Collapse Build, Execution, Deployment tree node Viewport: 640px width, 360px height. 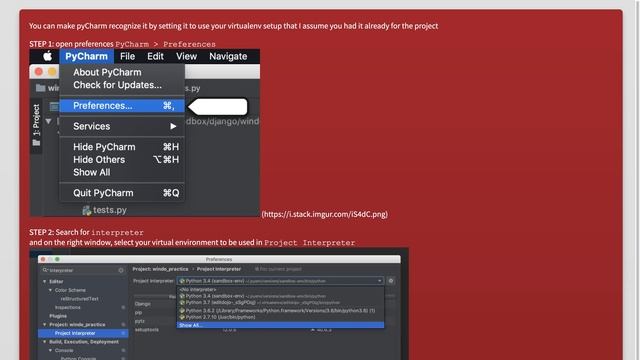coord(44,342)
